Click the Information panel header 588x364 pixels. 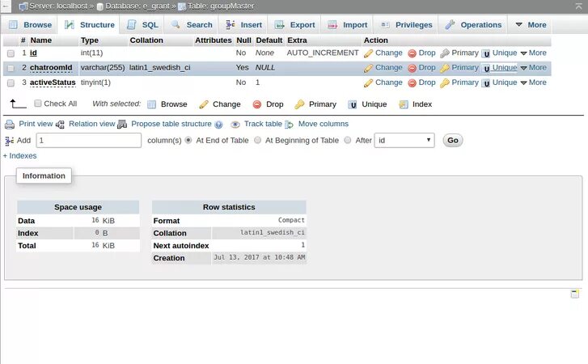(x=44, y=176)
